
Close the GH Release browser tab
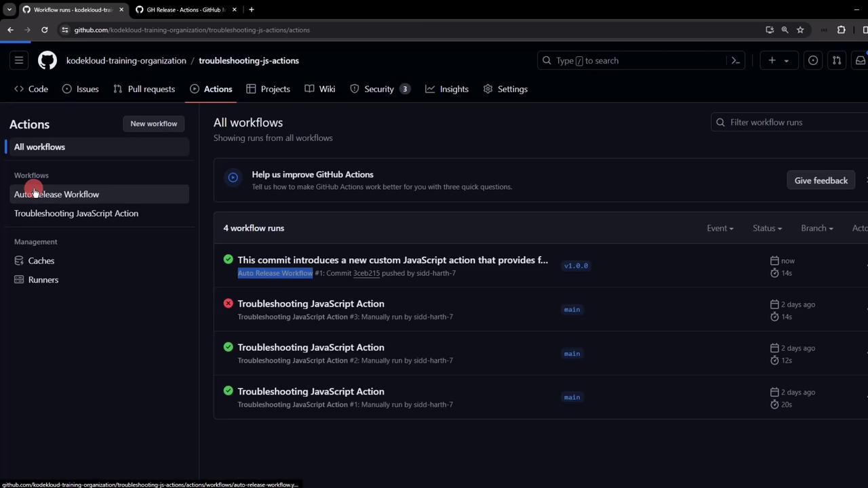[x=234, y=9]
